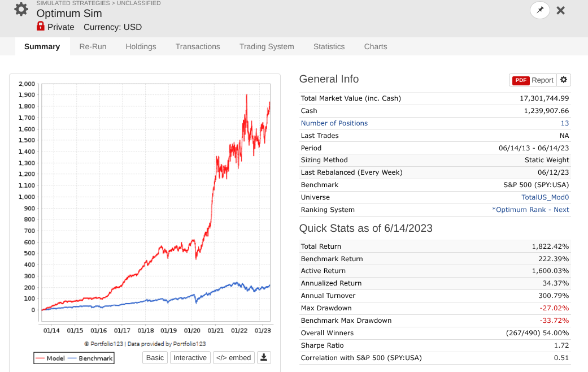Screen dimensions: 588x372
Task: Go to the Transactions tab
Action: click(198, 46)
